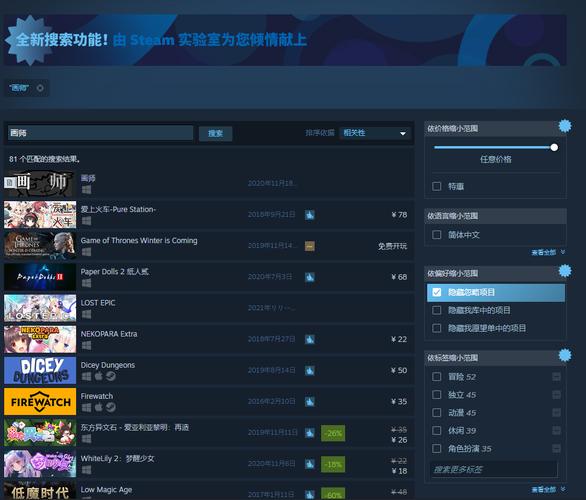Open Dicey Dungeons search result

coord(209,370)
